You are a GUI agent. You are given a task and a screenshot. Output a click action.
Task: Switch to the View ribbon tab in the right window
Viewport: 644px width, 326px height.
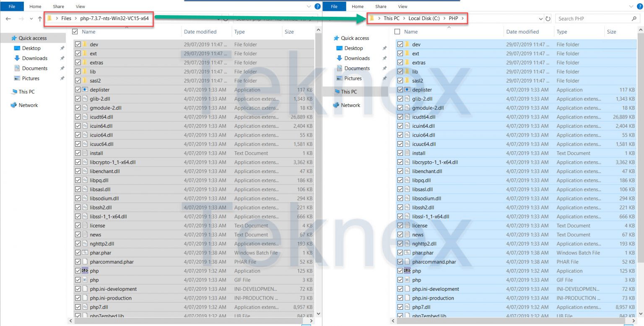(402, 6)
